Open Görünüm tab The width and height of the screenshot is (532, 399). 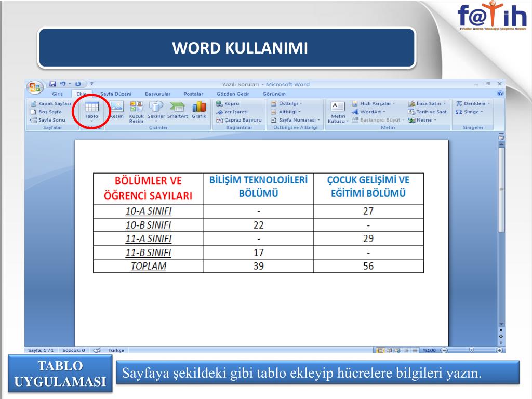tap(274, 94)
